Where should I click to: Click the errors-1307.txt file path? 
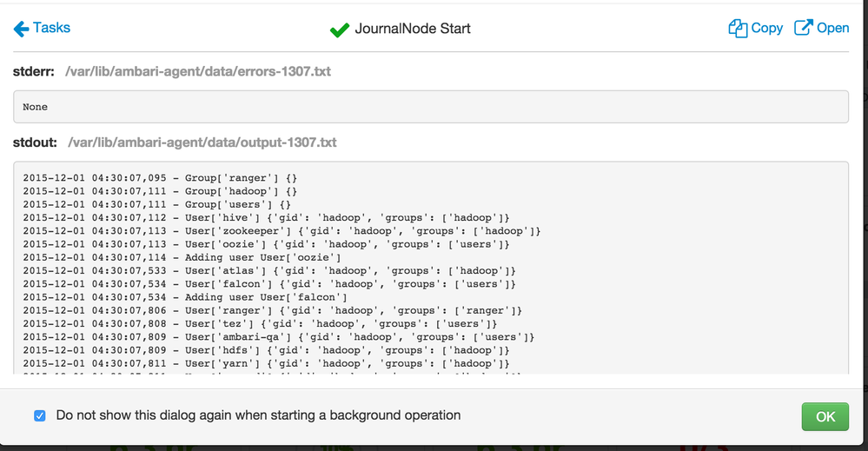point(197,70)
